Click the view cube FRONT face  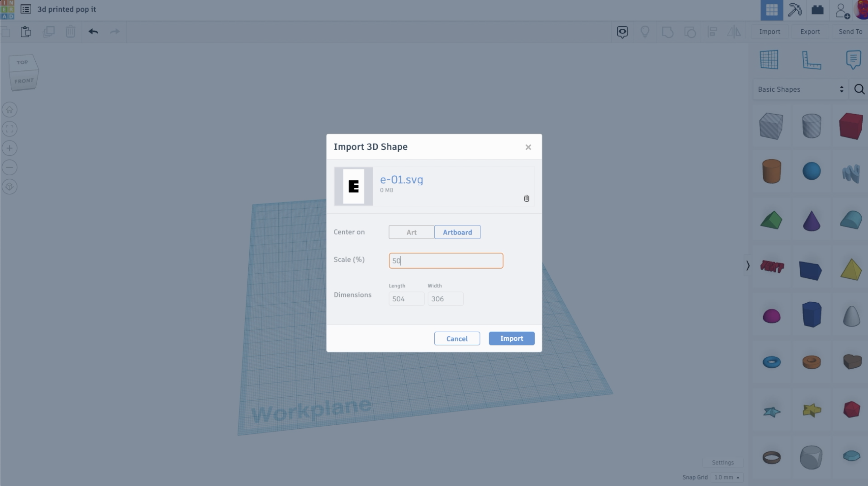pos(24,81)
